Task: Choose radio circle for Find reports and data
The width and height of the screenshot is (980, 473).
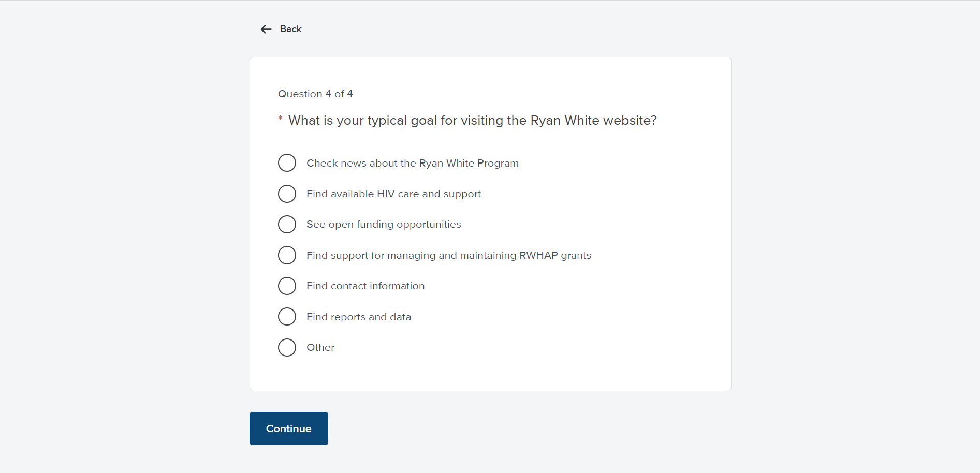Action: pyautogui.click(x=287, y=317)
